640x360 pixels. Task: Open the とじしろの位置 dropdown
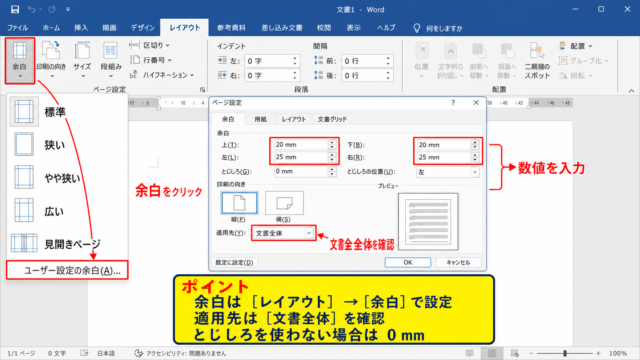pos(447,172)
